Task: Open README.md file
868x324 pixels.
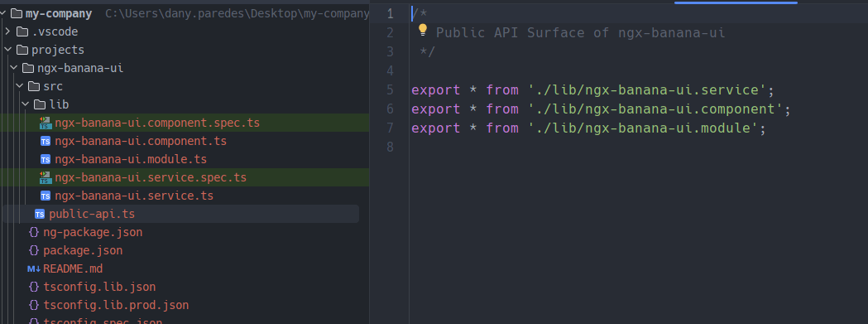Action: pos(73,269)
